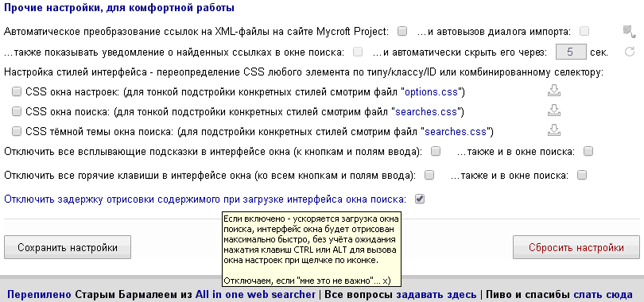Click 'Отключить все горячие клавиши' label text

point(209,176)
